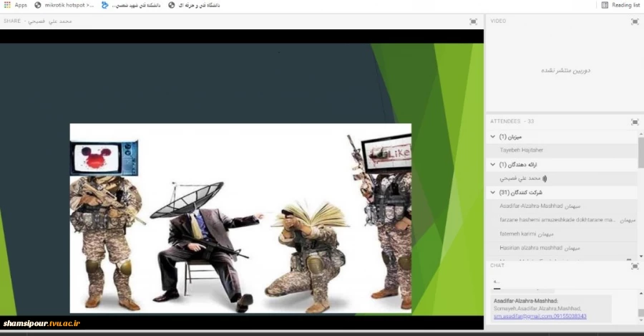This screenshot has height=336, width=644.
Task: Select presenter محمد علي فصيحي in attendees
Action: point(562,178)
